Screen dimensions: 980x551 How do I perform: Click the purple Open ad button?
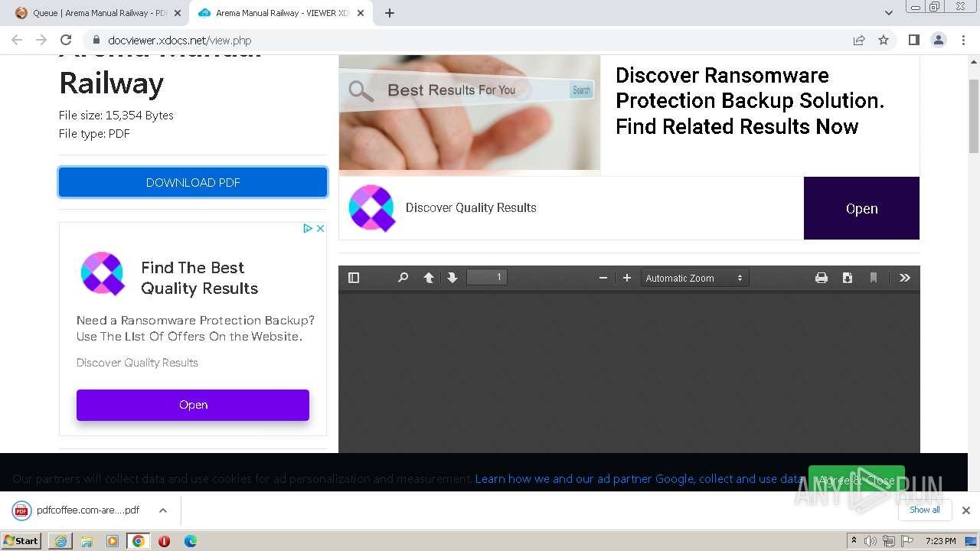[193, 405]
